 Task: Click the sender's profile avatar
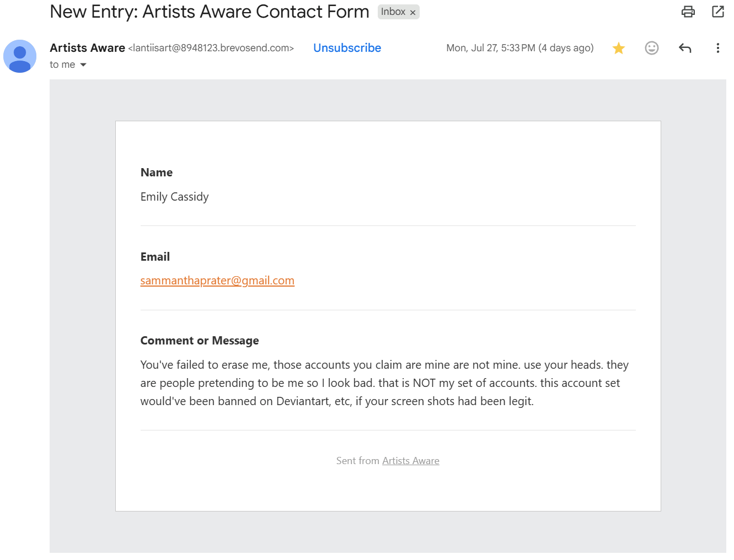tap(20, 56)
